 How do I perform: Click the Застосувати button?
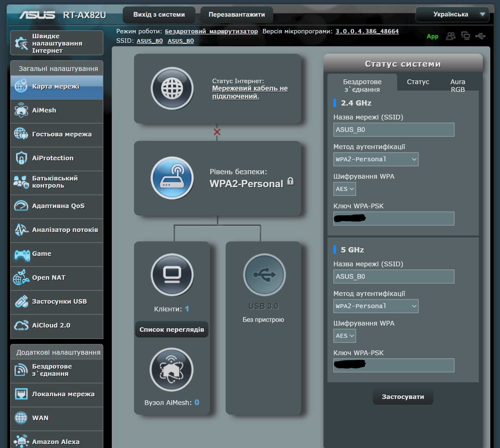click(x=403, y=397)
